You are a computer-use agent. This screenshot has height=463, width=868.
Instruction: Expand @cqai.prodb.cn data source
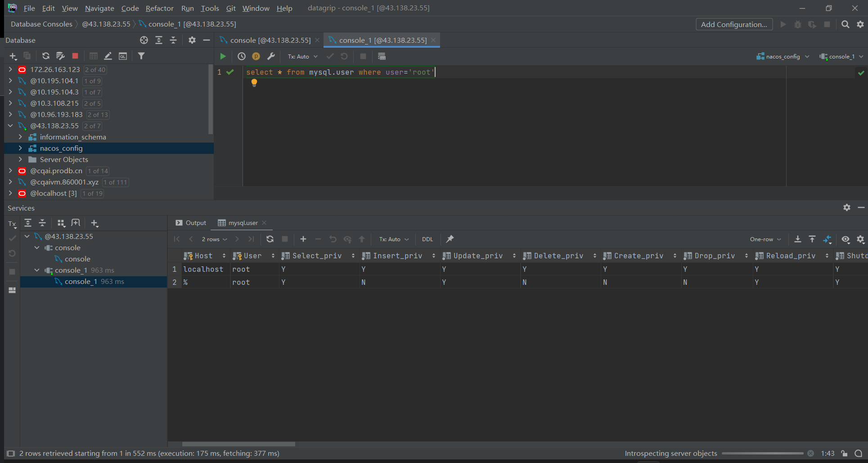click(10, 171)
